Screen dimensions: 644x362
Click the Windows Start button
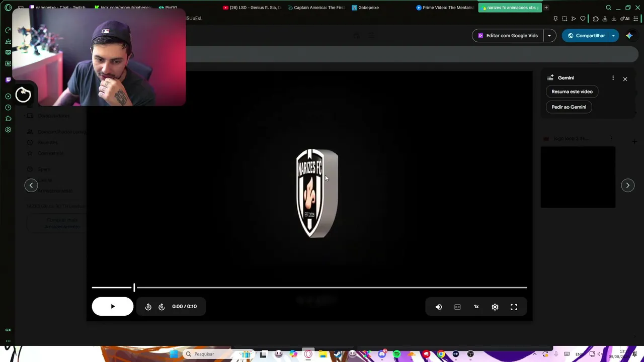tap(174, 354)
